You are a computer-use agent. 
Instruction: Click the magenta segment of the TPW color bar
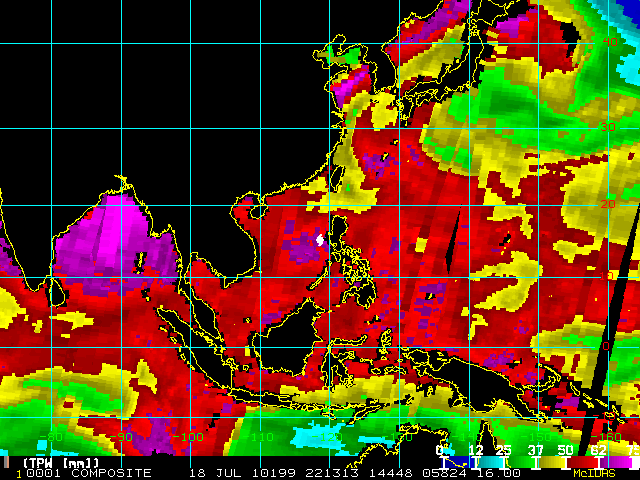click(616, 462)
